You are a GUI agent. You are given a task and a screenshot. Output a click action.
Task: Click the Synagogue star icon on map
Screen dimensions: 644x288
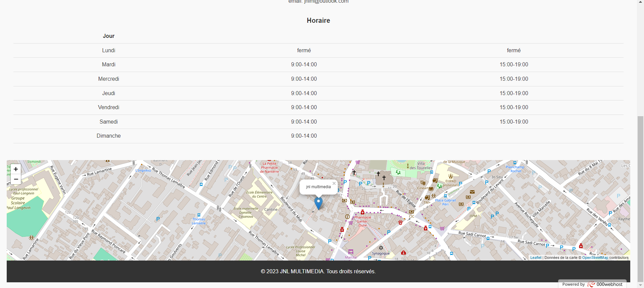[381, 248]
